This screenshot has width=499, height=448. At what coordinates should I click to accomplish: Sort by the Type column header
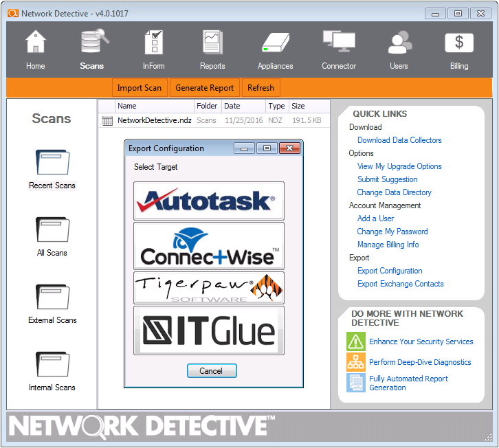(277, 106)
